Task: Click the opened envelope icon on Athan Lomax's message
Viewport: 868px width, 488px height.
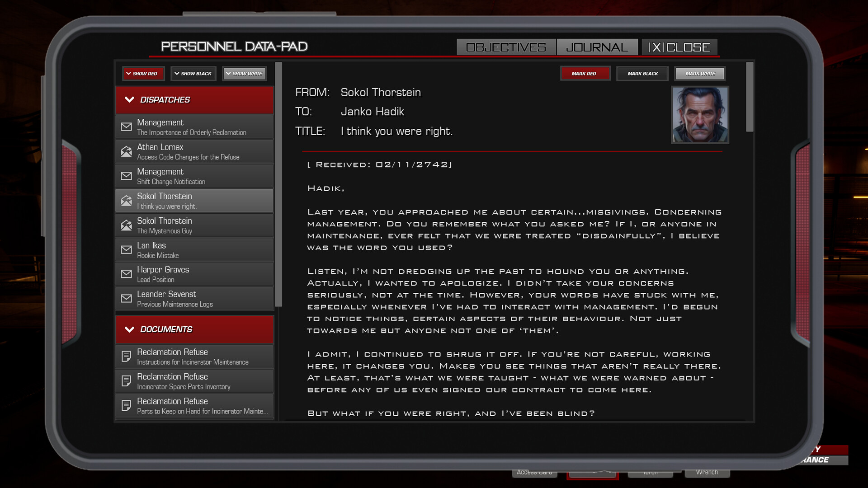Action: [x=127, y=151]
